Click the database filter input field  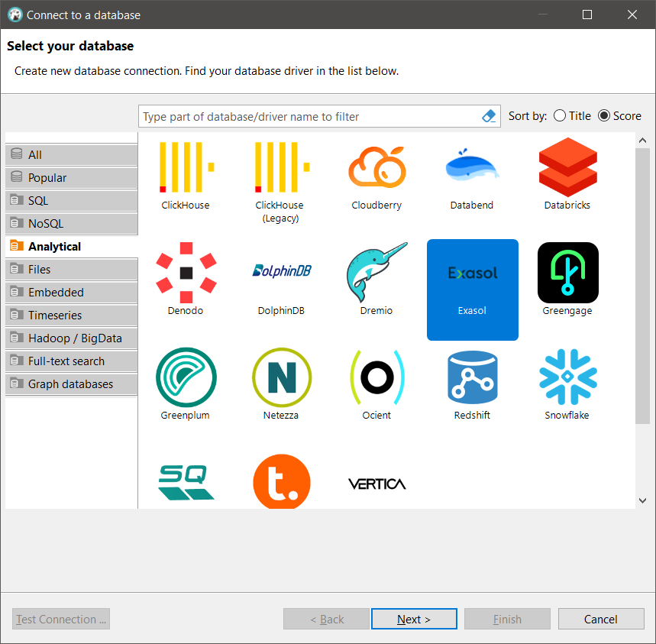click(x=305, y=116)
